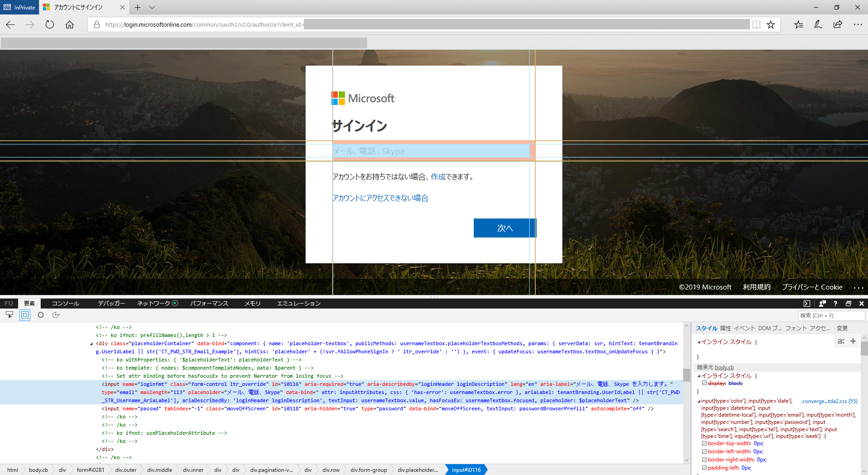Show the 変更 pane
Screen dimensions: 868x475
(x=842, y=328)
